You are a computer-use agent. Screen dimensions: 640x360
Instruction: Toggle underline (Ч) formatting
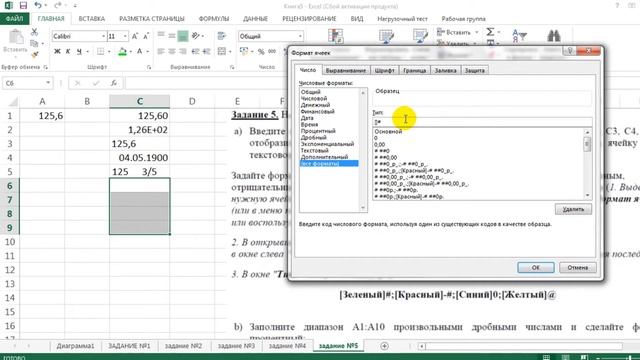pyautogui.click(x=79, y=51)
